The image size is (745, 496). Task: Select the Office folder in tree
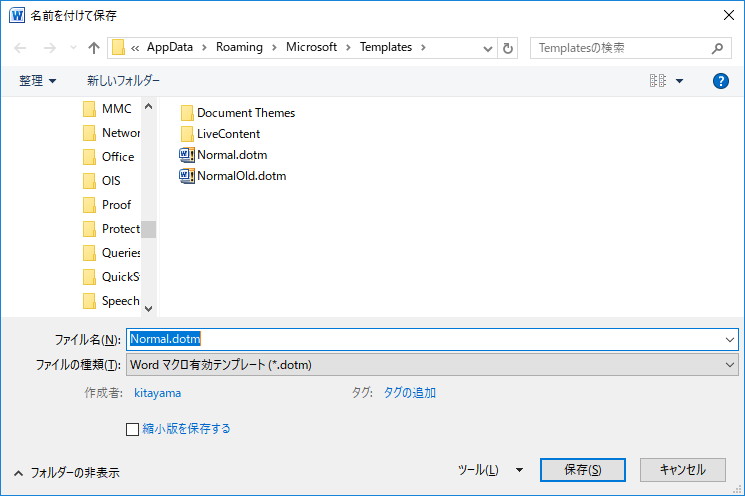coord(110,157)
